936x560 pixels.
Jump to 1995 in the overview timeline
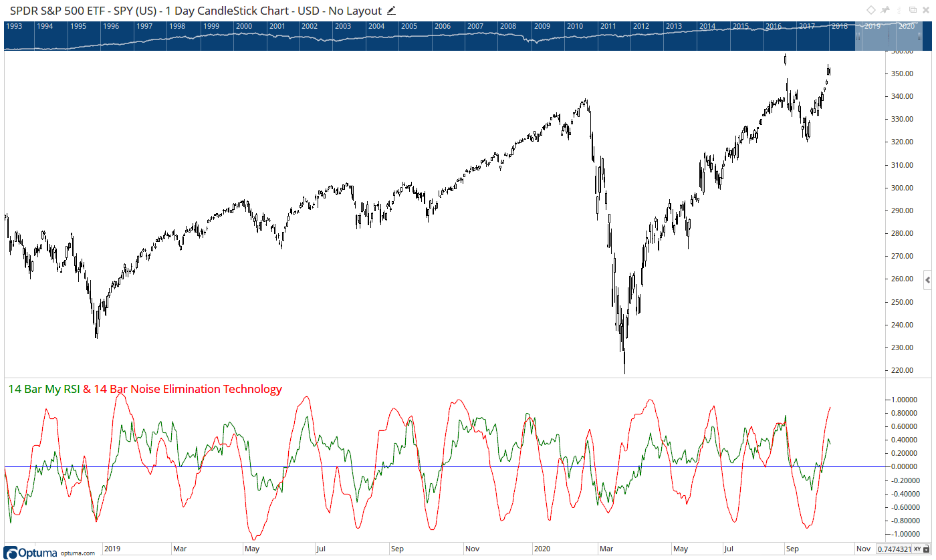(x=78, y=26)
